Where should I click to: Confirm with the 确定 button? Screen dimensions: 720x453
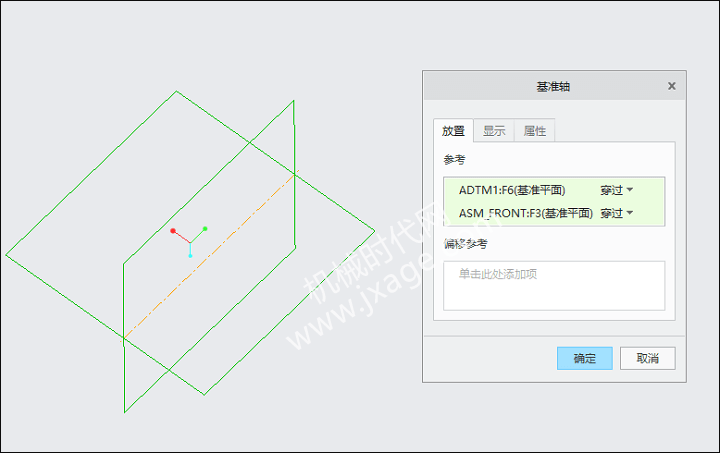[x=585, y=358]
